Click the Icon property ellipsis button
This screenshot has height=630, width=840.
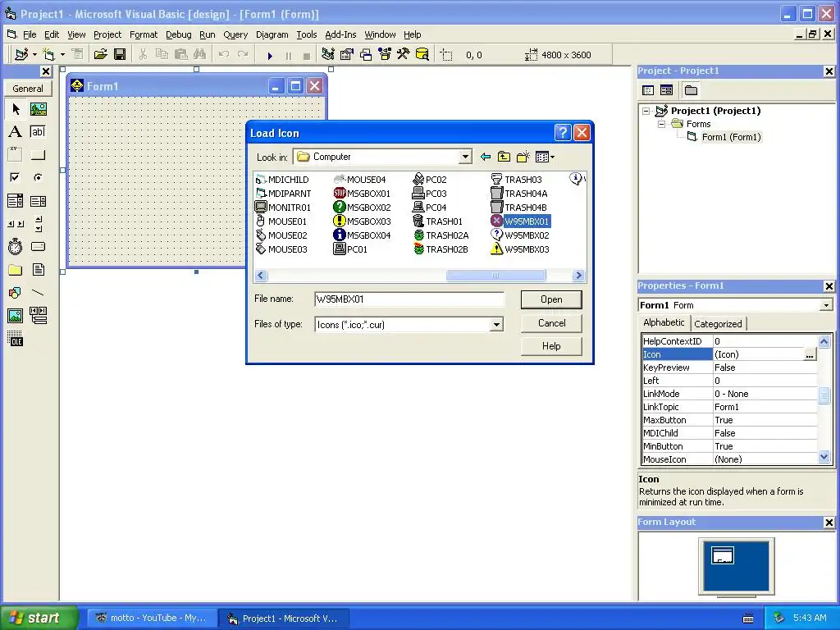[810, 354]
